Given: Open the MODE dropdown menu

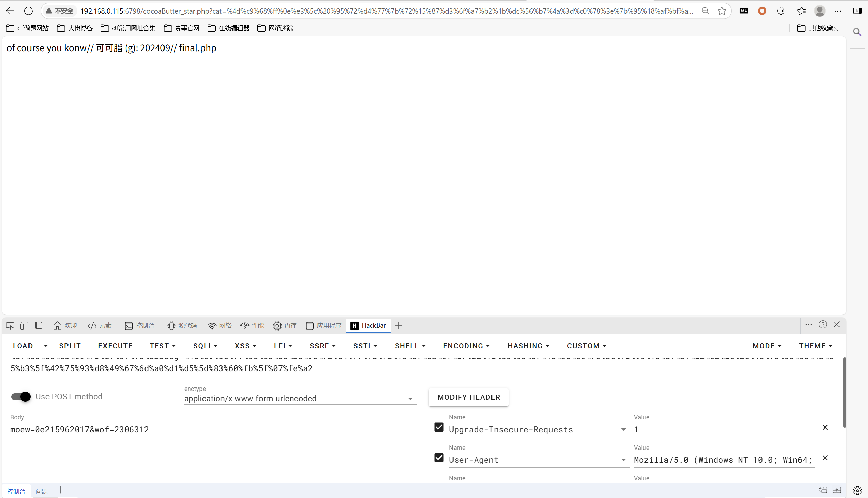Looking at the screenshot, I should 767,346.
